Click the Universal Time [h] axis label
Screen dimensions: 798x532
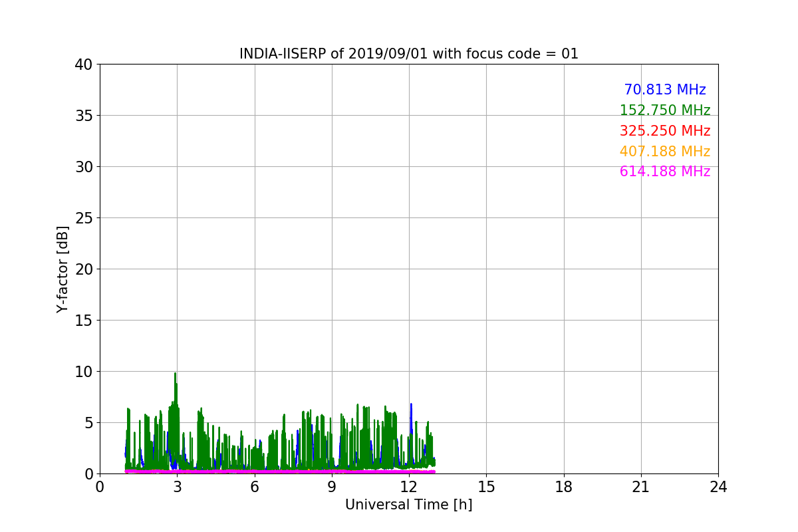[408, 505]
